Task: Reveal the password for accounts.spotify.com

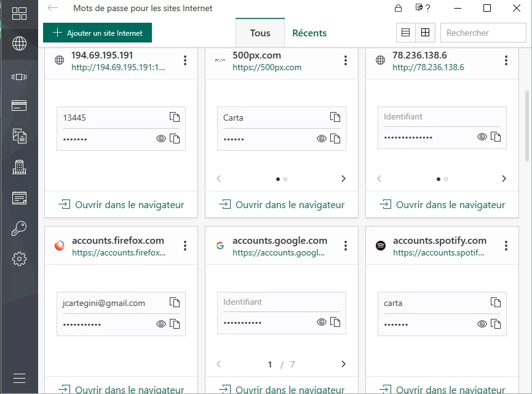Action: [x=482, y=324]
